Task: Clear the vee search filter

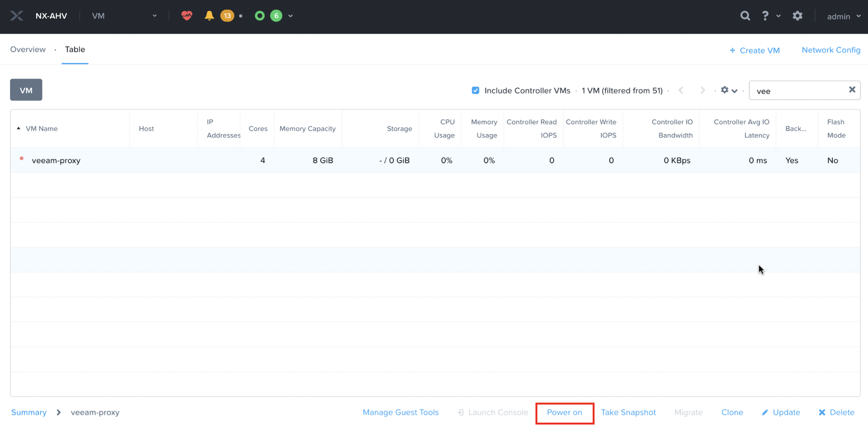Action: coord(852,89)
